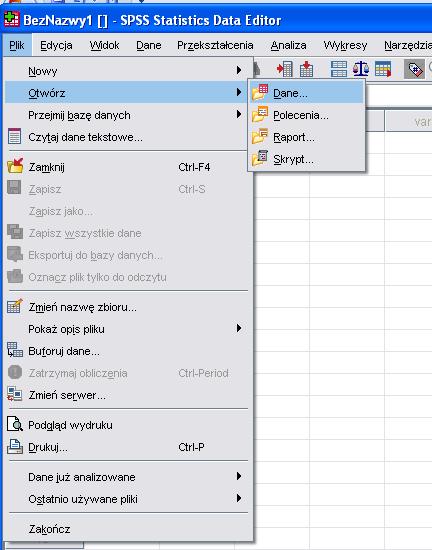Click the Drukuj printer icon
The width and height of the screenshot is (432, 550).
point(15,447)
